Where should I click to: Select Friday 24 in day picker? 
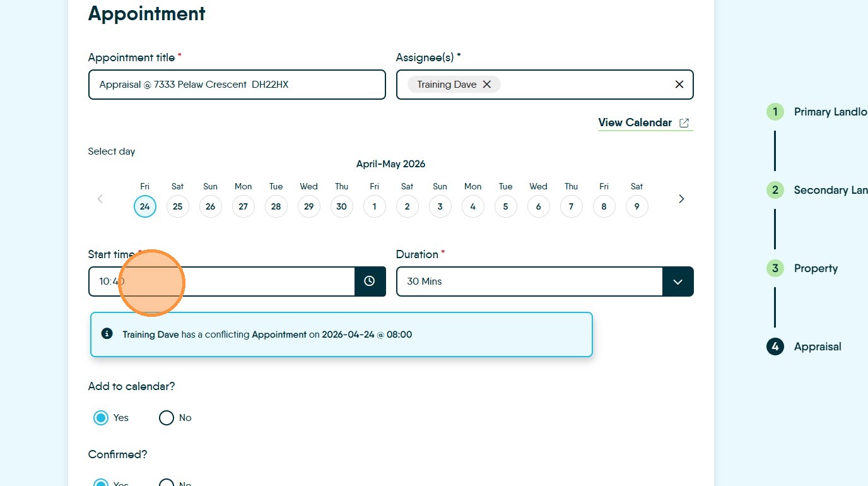(x=145, y=206)
